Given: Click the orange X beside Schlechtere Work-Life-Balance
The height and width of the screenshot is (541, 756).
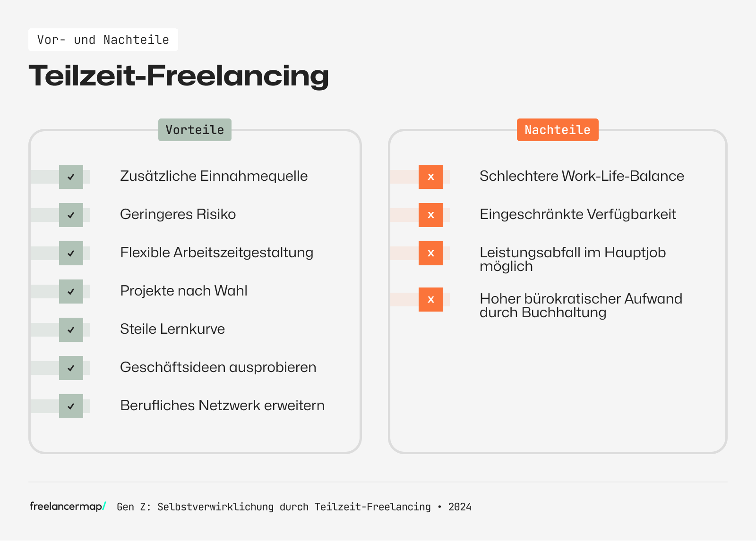Looking at the screenshot, I should click(x=430, y=177).
